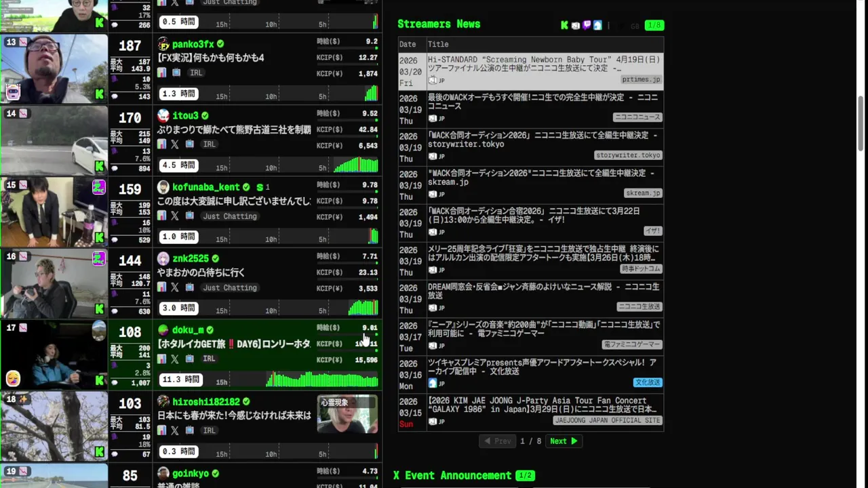Open the 2026 KIM JAE JOONG J-Party news headline

click(x=542, y=405)
